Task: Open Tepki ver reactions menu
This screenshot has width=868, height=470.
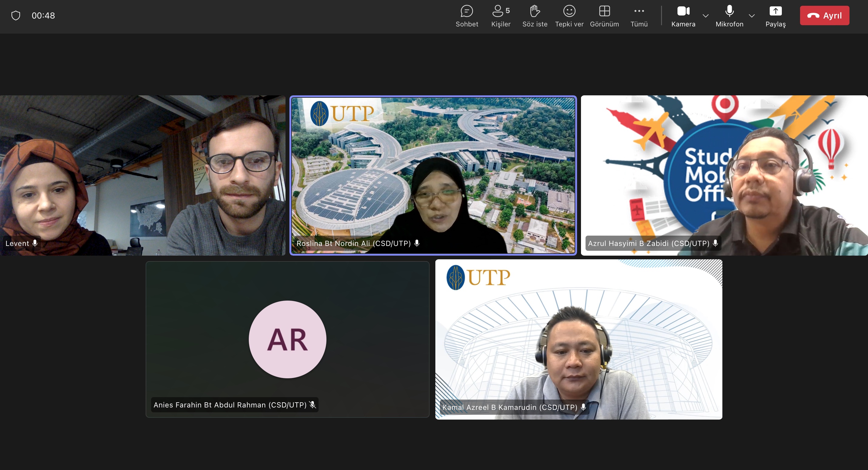Action: [569, 16]
